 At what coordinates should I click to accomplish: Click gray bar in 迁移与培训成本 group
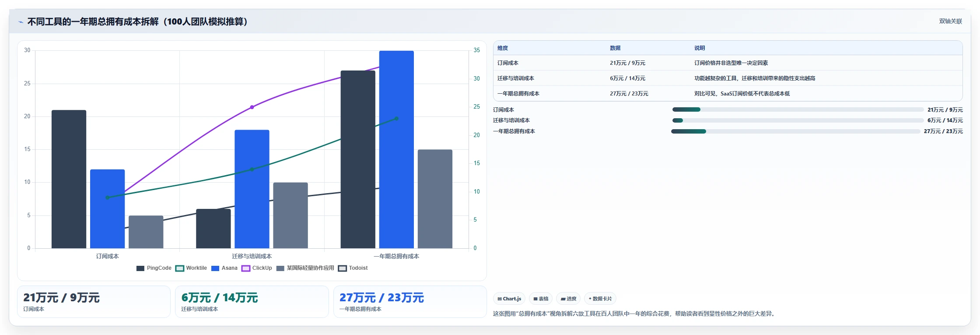pos(290,215)
